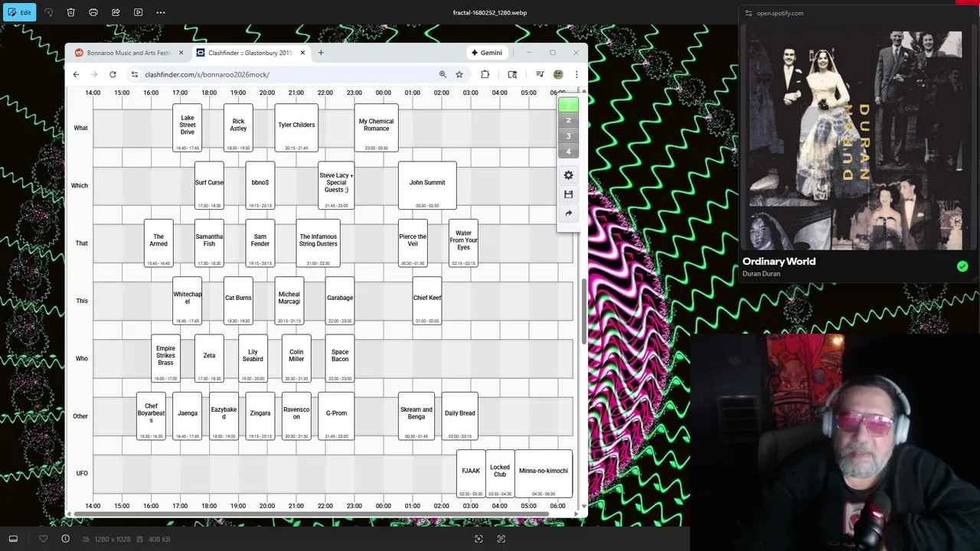Open Clashfinder settings gear icon
This screenshot has width=980, height=551.
(568, 175)
